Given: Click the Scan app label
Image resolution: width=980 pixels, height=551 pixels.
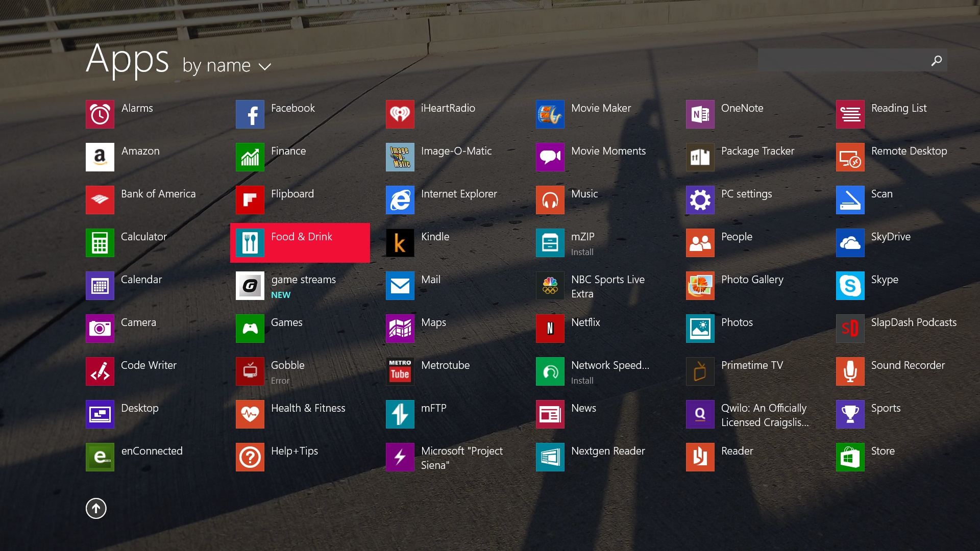Looking at the screenshot, I should 881,194.
